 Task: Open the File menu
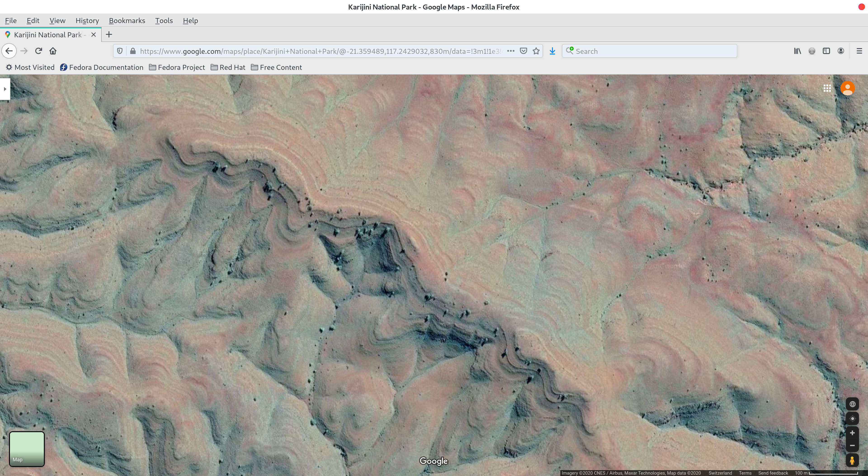(x=11, y=21)
